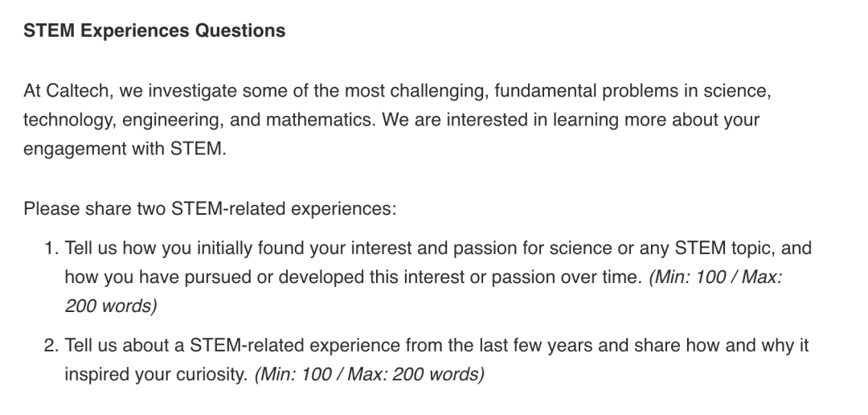Click list number 2 marker

point(51,345)
